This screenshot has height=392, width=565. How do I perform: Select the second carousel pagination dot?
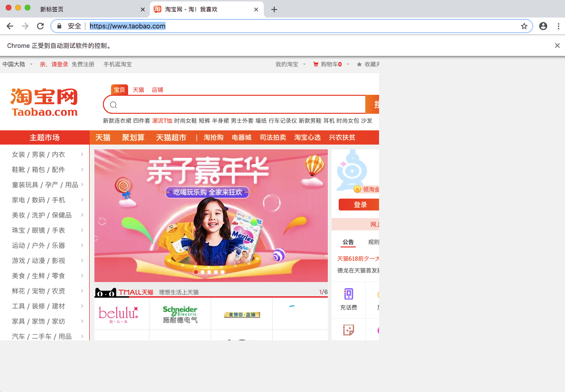click(203, 272)
